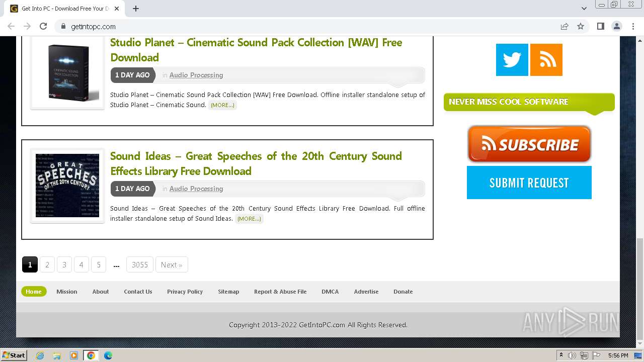This screenshot has height=362, width=644.
Task: Click the volume speaker tray icon
Action: pyautogui.click(x=572, y=355)
